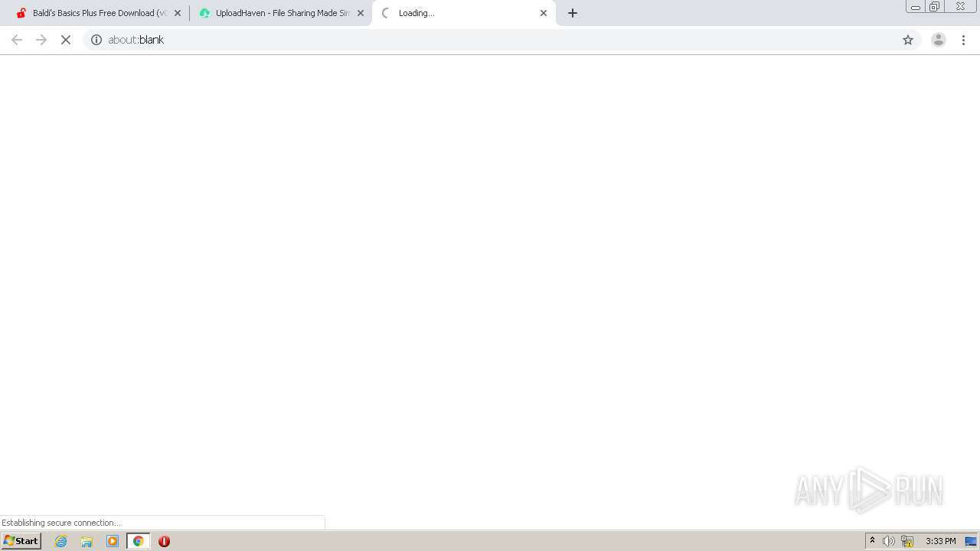Switch to Baldi's Basics Plus Free Download tab

point(98,13)
